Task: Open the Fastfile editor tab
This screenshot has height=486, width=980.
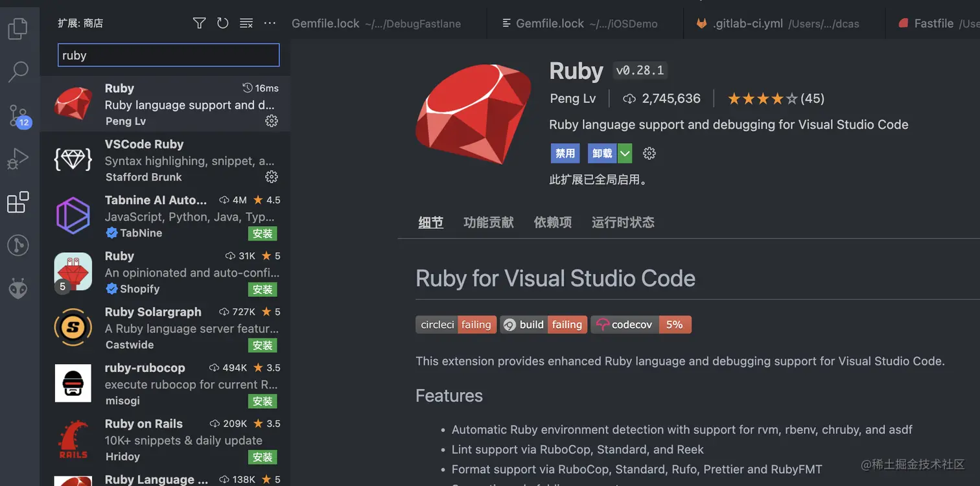Action: (x=933, y=23)
